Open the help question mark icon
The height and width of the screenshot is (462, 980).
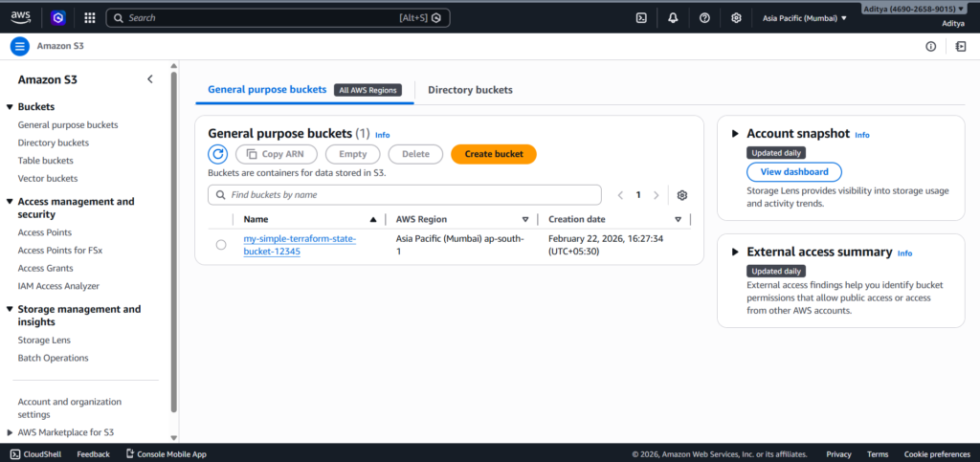tap(704, 17)
